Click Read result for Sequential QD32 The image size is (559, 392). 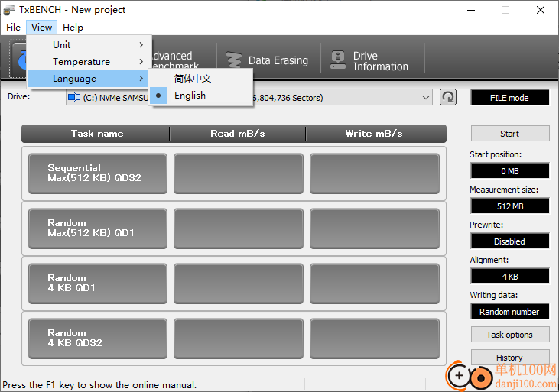[x=239, y=173]
